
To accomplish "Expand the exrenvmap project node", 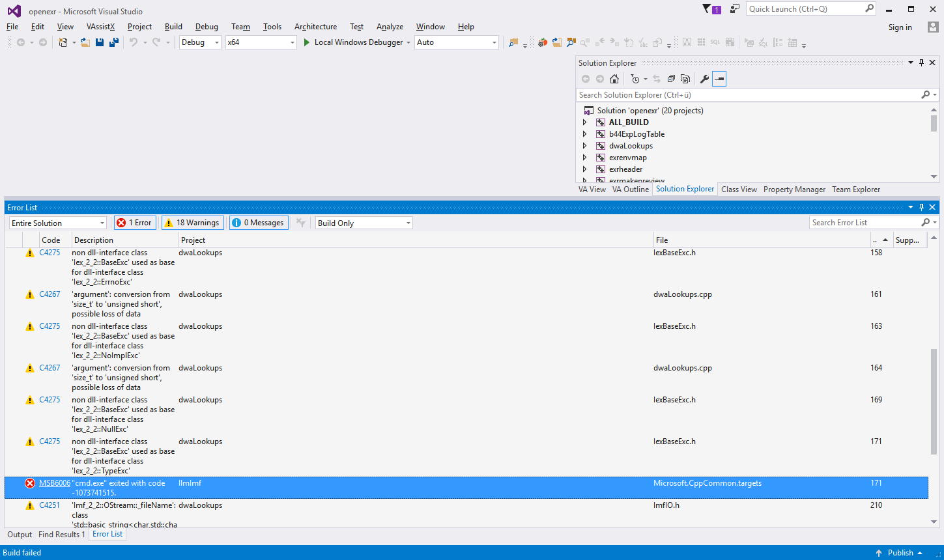I will [x=584, y=158].
